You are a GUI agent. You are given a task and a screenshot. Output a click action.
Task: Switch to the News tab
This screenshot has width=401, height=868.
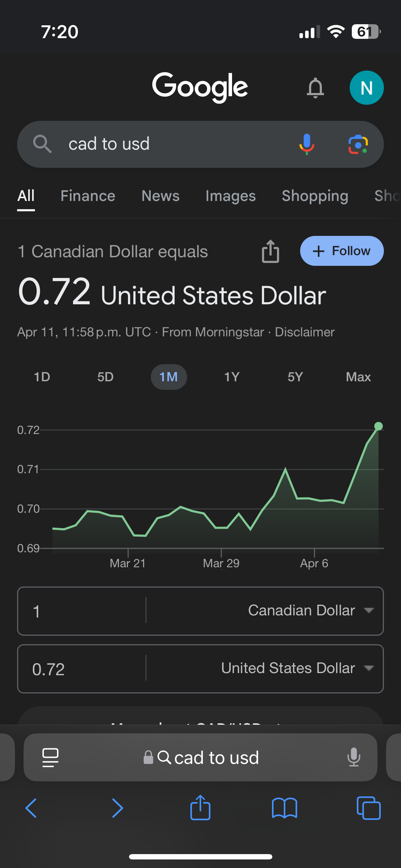tap(160, 196)
